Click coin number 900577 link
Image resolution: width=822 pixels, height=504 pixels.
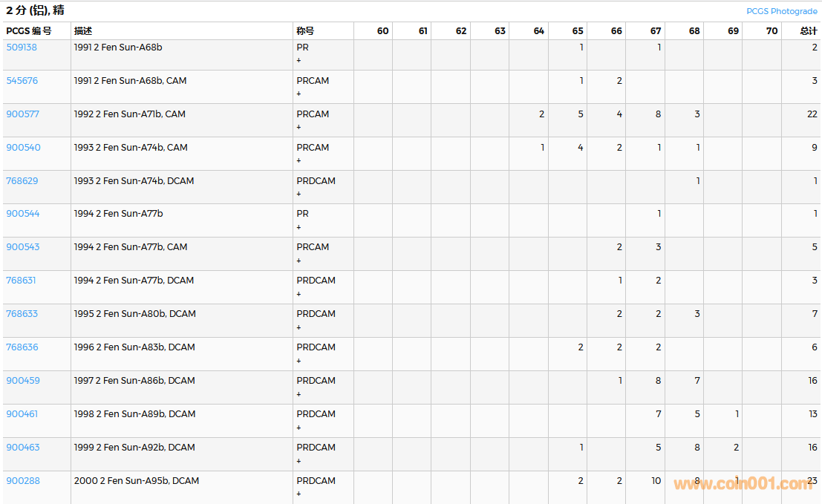pos(23,114)
